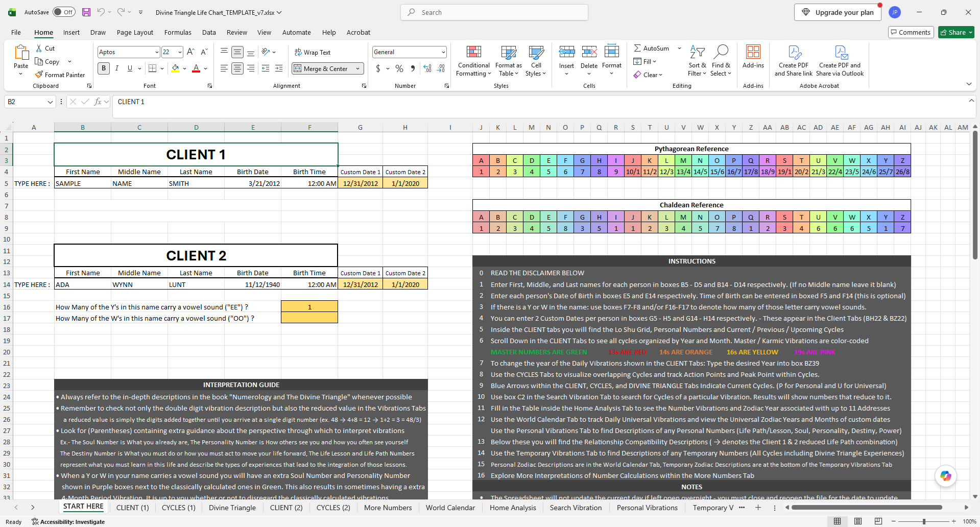Top-align the cell contents
The height and width of the screenshot is (527, 980).
click(224, 52)
